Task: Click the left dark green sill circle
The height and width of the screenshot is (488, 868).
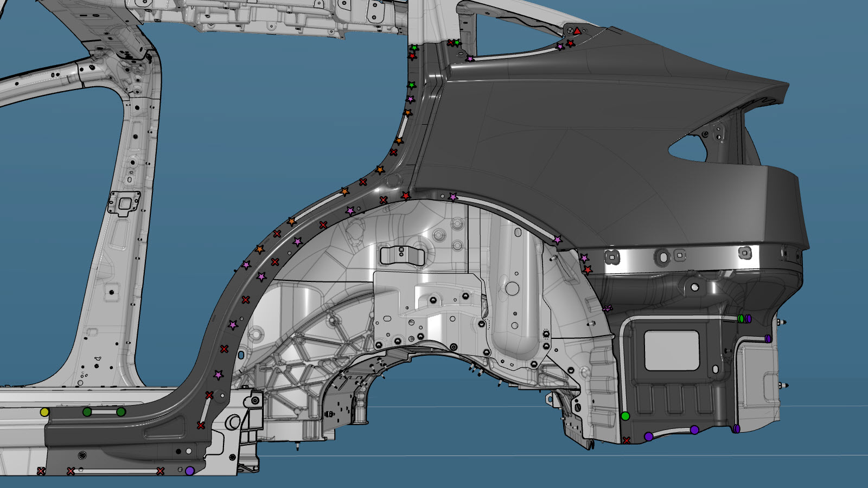Action: coord(87,412)
